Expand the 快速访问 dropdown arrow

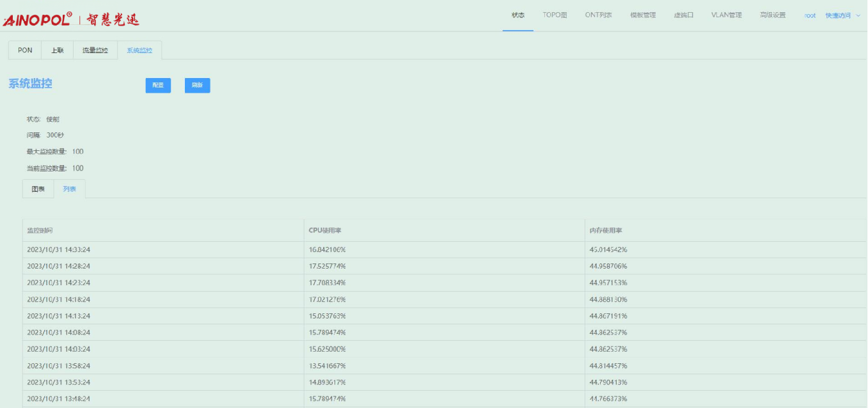[x=858, y=15]
